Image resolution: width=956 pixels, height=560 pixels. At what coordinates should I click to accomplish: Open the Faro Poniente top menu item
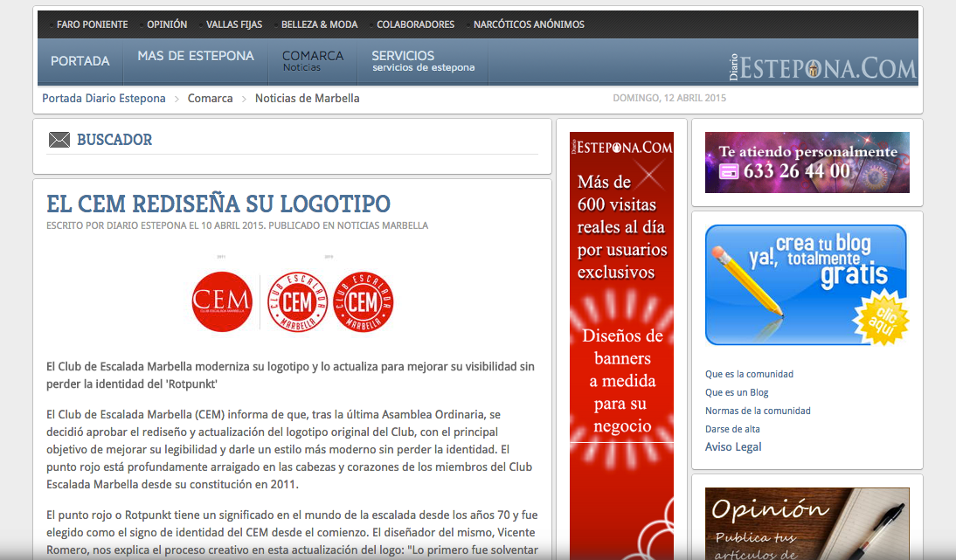pyautogui.click(x=92, y=24)
